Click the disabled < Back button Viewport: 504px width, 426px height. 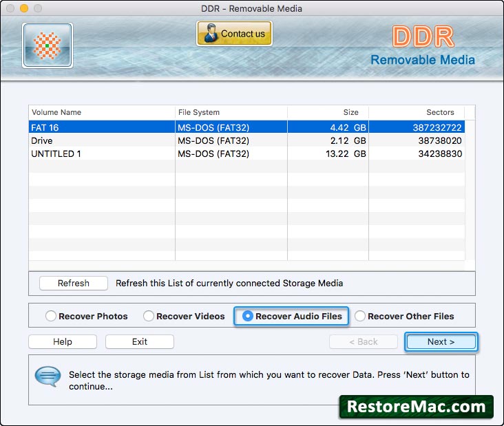tap(364, 341)
